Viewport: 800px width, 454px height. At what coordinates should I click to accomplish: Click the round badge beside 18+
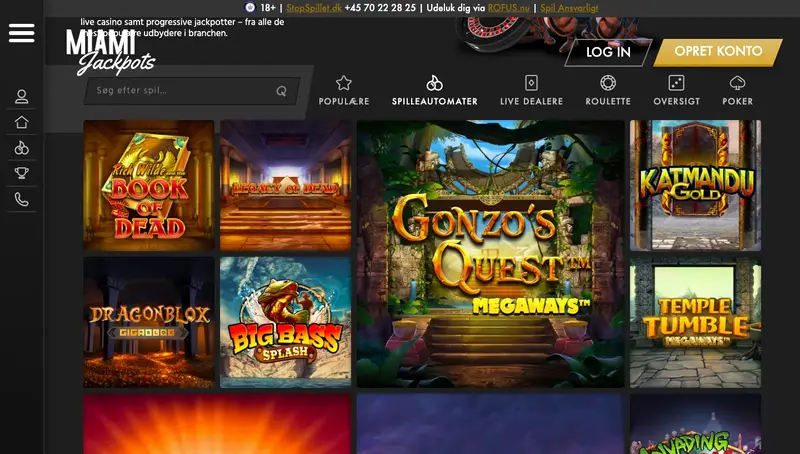click(x=250, y=7)
